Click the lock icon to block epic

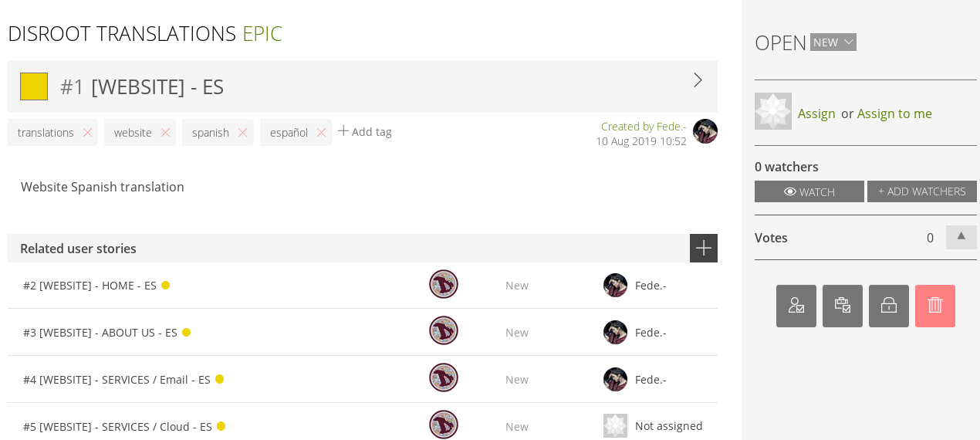coord(888,306)
